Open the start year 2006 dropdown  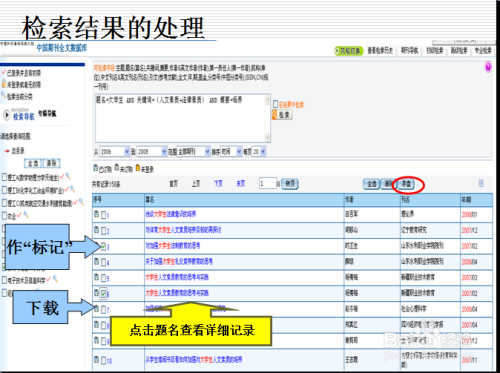point(115,152)
